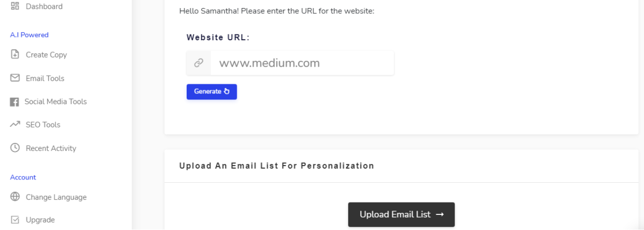Image resolution: width=644 pixels, height=230 pixels.
Task: Click the Email Tools envelope icon
Action: 15,78
